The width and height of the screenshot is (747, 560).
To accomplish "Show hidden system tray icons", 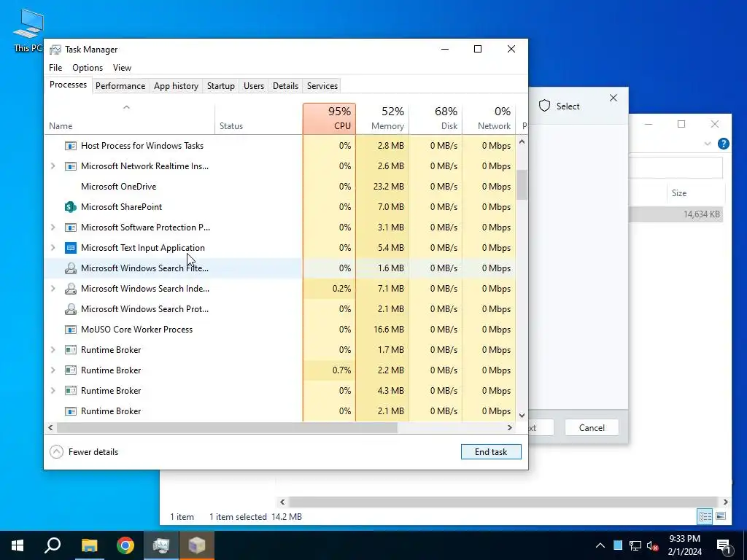I will click(600, 545).
